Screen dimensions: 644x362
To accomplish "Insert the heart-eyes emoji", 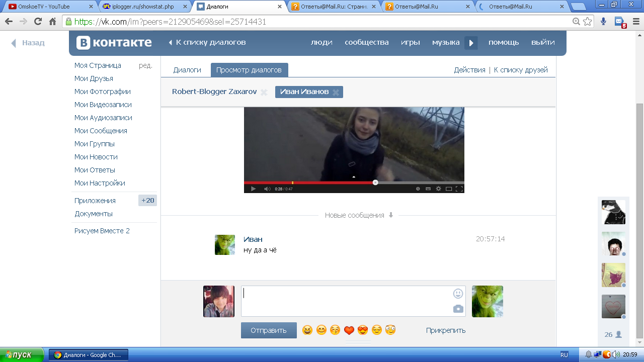I will coord(363,330).
